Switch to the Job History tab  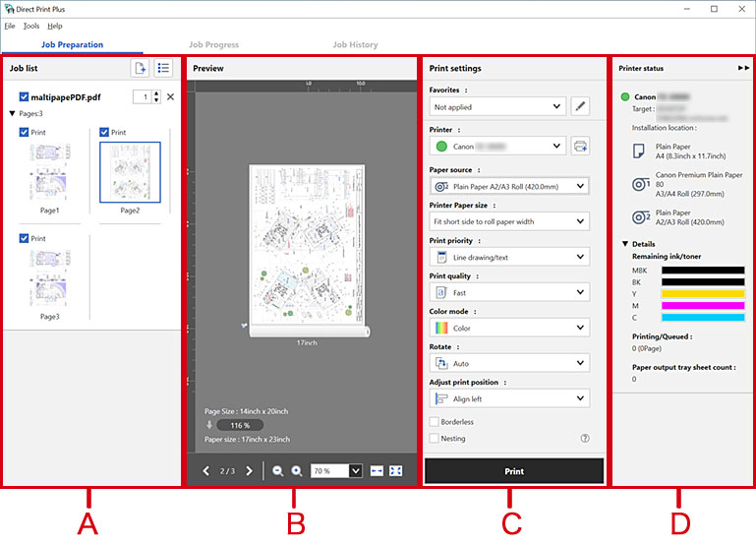tap(354, 44)
